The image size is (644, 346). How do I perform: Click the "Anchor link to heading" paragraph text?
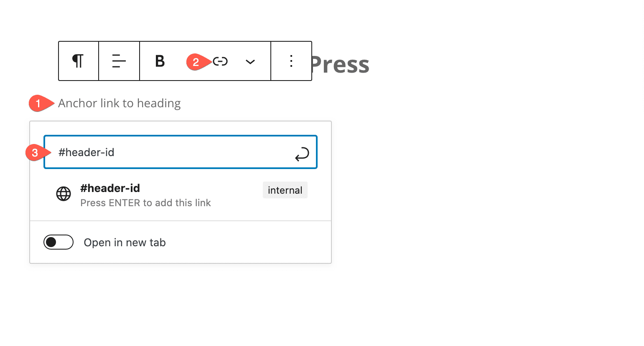pyautogui.click(x=119, y=103)
